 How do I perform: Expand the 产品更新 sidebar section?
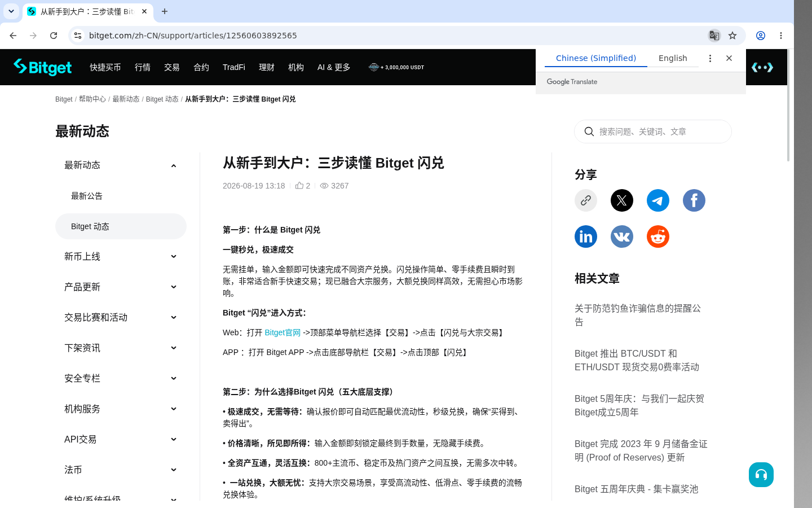(174, 287)
